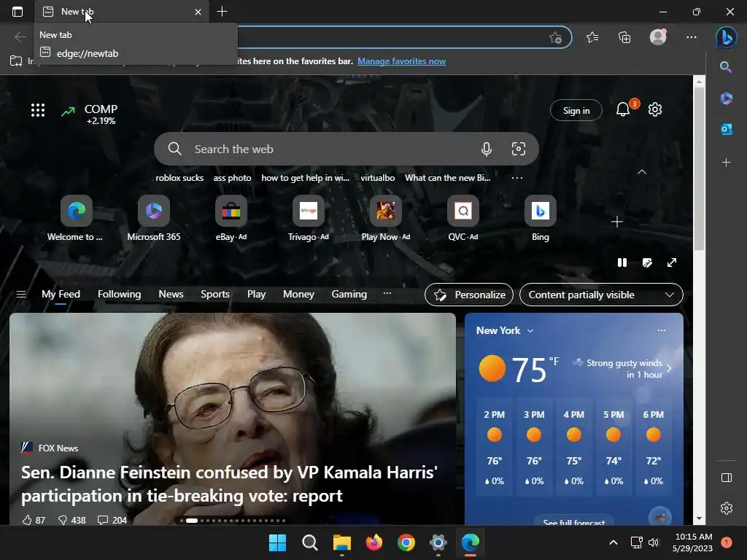Select the roblox sucks search suggestion
Viewport: 747px width, 560px height.
pos(179,178)
